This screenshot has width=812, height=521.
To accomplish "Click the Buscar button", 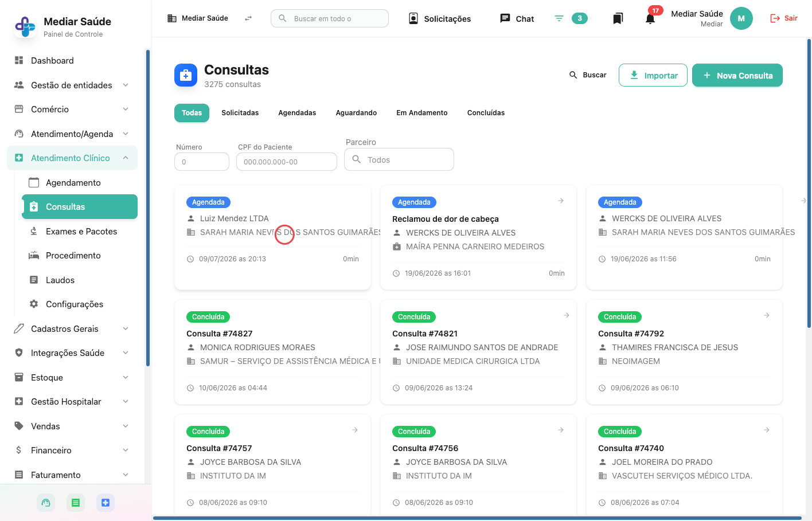I will tap(588, 75).
